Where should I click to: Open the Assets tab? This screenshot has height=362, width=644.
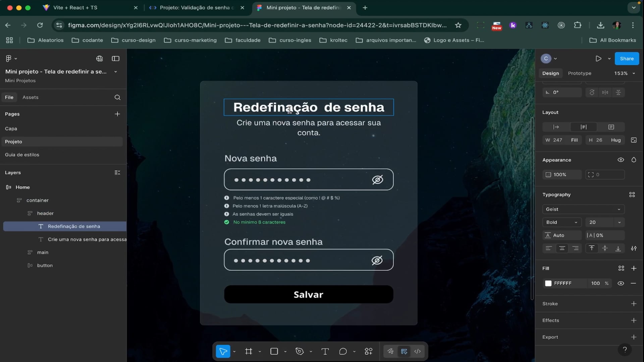click(30, 97)
